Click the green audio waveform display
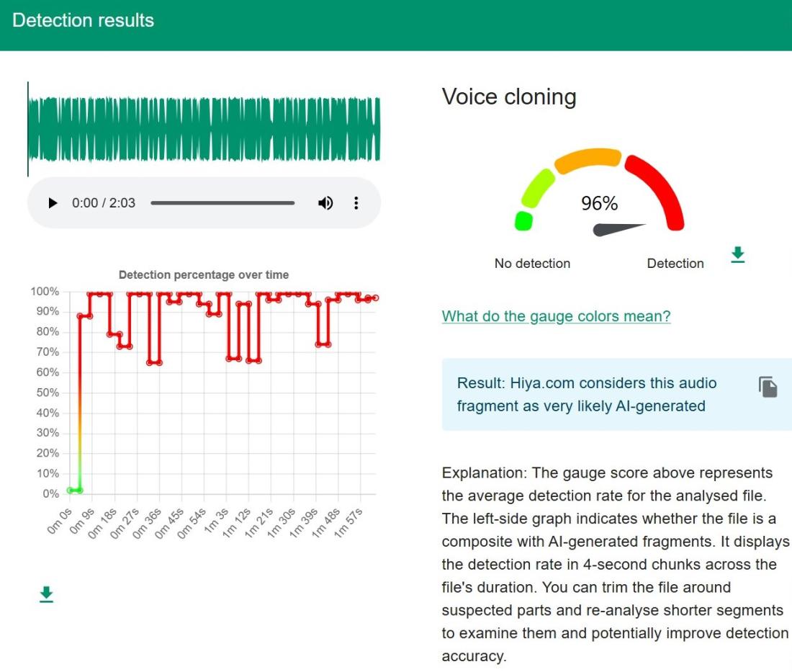This screenshot has height=672, width=792. coord(204,130)
